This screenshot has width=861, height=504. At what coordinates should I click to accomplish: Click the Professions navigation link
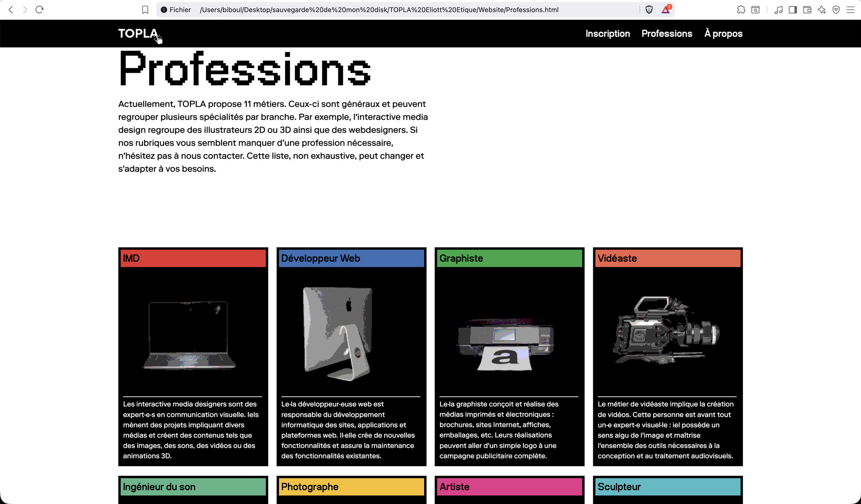point(667,34)
